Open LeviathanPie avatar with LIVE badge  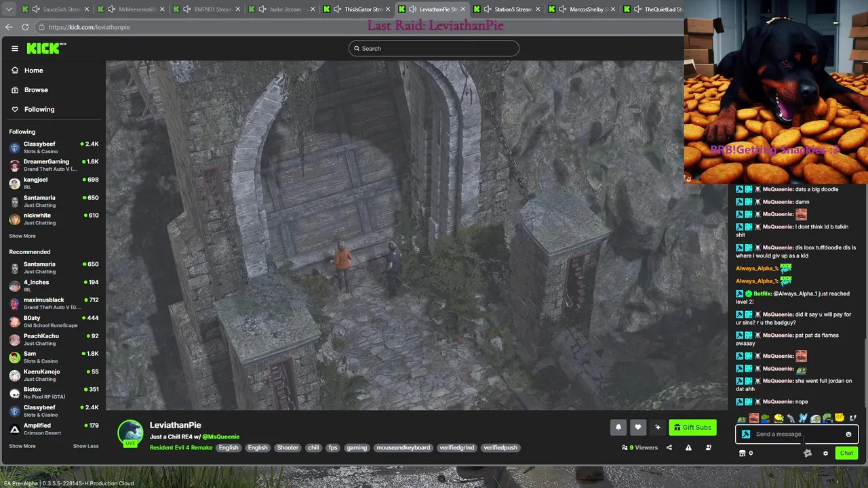(130, 434)
